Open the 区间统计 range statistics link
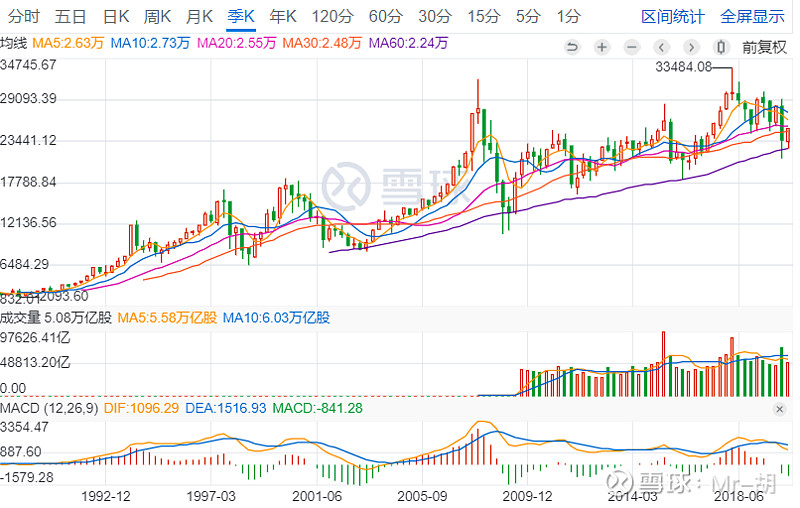This screenshot has width=800, height=508. point(672,16)
